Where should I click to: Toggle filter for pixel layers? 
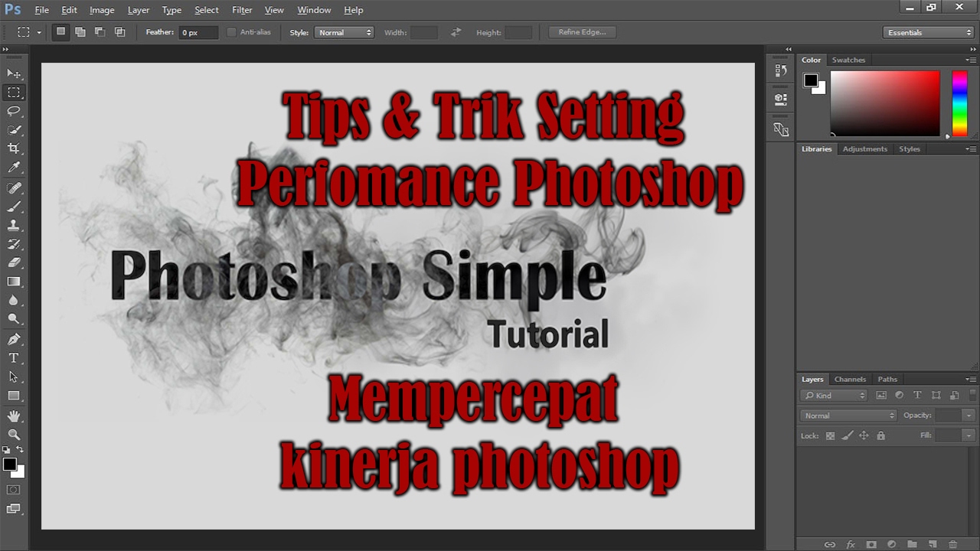pos(881,396)
